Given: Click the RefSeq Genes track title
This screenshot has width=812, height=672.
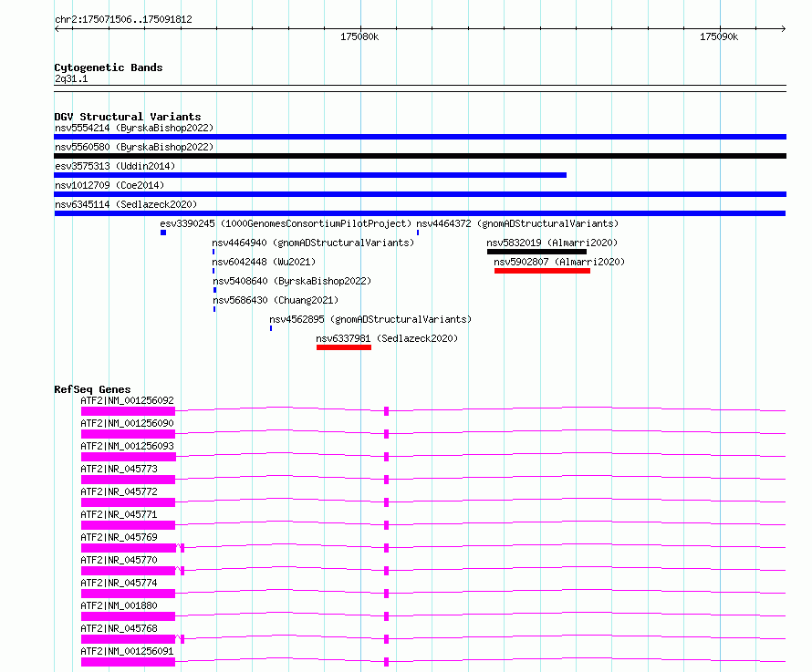Looking at the screenshot, I should click(x=92, y=389).
